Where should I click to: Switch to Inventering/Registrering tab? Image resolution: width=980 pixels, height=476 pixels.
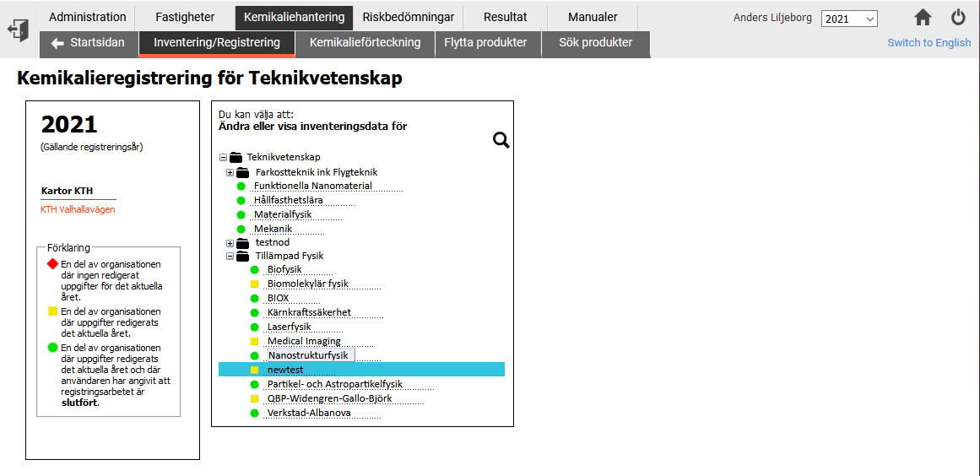pos(217,43)
